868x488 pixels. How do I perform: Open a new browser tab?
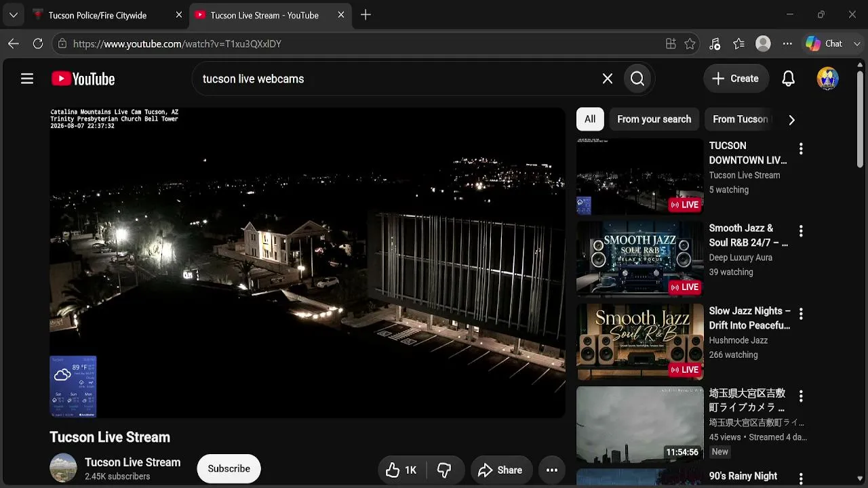[x=366, y=15]
